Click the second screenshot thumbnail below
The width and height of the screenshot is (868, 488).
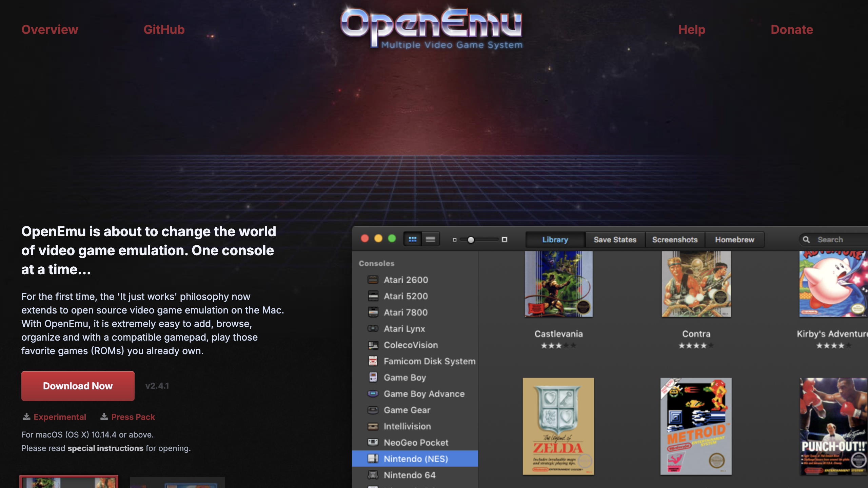coord(177,482)
